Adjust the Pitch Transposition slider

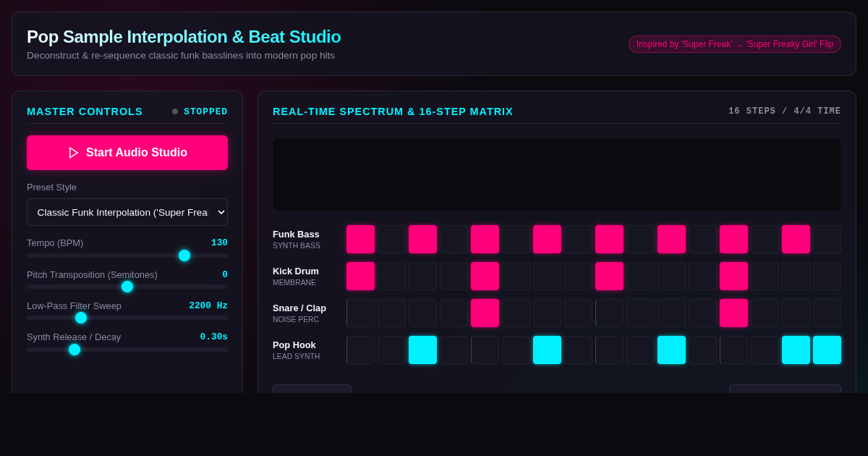click(x=127, y=287)
